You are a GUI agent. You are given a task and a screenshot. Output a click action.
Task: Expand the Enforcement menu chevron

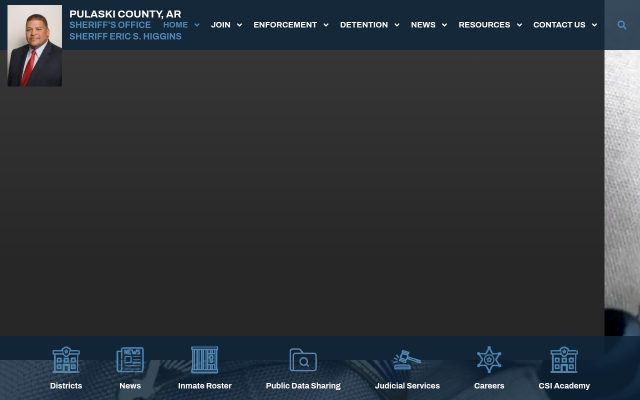(326, 25)
